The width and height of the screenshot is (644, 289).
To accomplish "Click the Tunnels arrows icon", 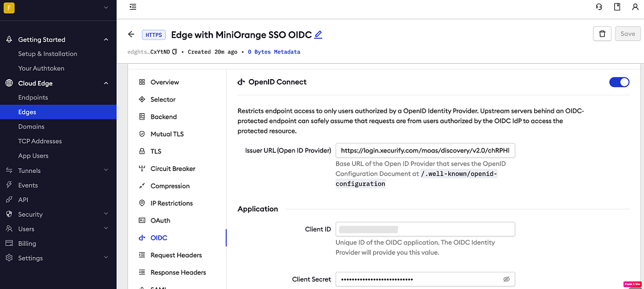I will click(x=9, y=170).
